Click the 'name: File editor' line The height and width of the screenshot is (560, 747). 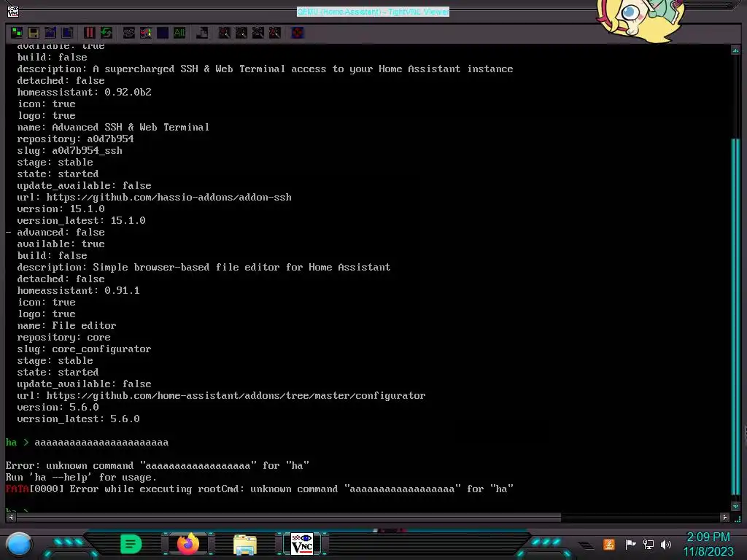[66, 326]
